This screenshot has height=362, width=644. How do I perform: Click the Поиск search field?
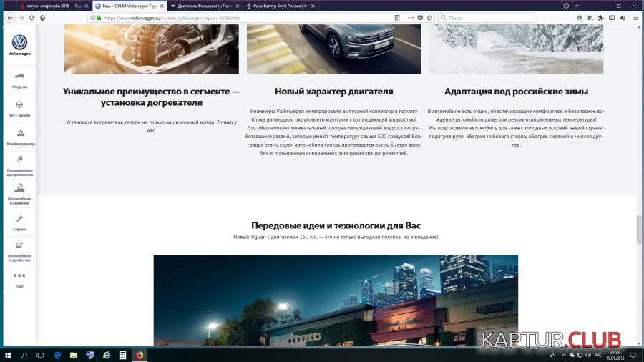(x=487, y=18)
